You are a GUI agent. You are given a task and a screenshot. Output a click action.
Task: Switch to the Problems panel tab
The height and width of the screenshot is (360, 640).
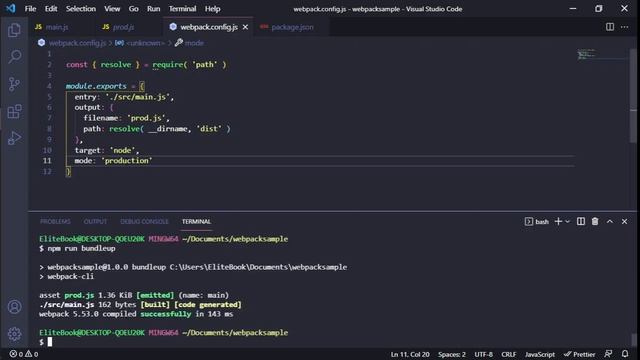(x=55, y=221)
